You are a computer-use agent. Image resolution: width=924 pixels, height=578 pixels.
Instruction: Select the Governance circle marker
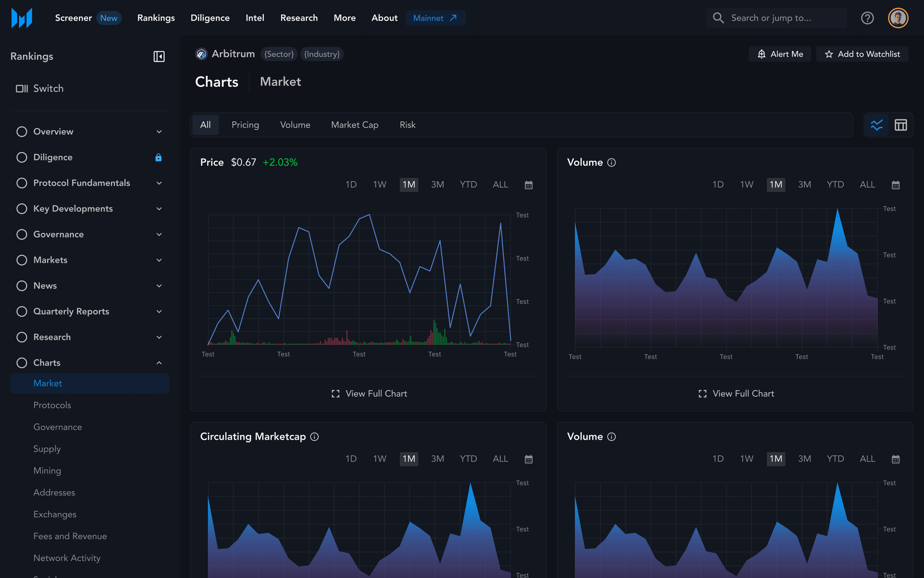(x=22, y=234)
